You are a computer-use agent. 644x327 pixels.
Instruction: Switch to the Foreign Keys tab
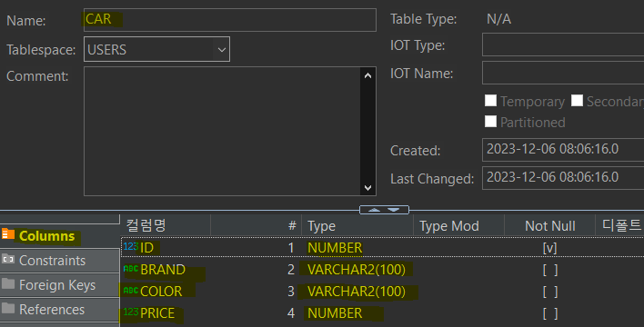(x=59, y=285)
